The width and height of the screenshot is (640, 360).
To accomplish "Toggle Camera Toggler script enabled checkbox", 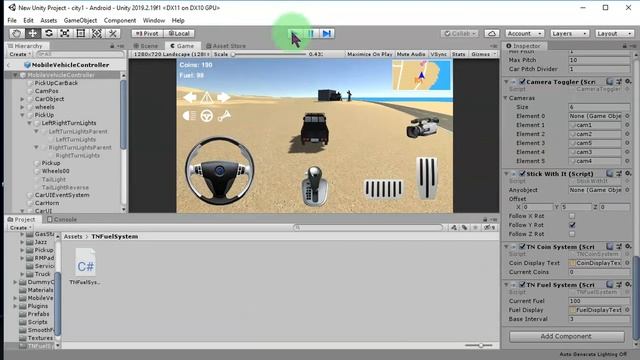I will click(522, 82).
